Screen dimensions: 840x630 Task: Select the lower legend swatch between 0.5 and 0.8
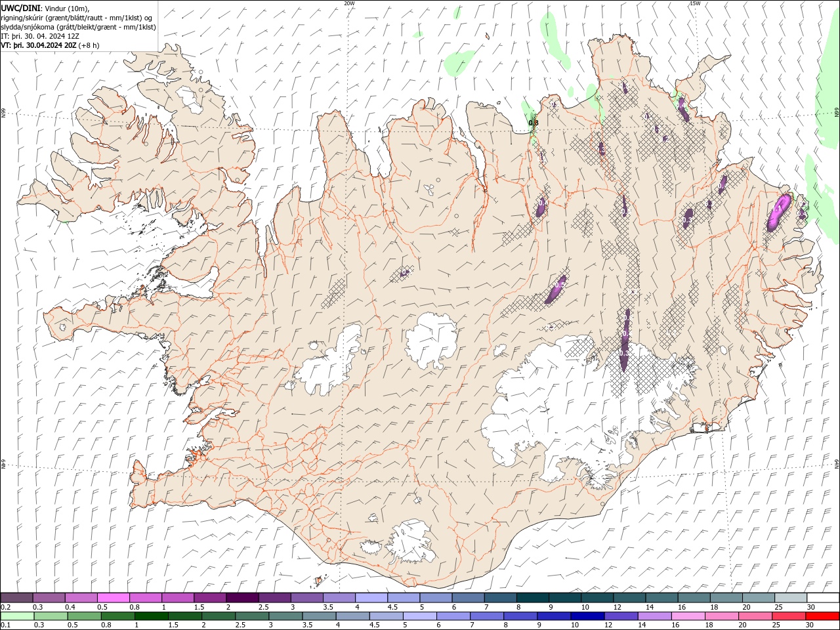(85, 616)
